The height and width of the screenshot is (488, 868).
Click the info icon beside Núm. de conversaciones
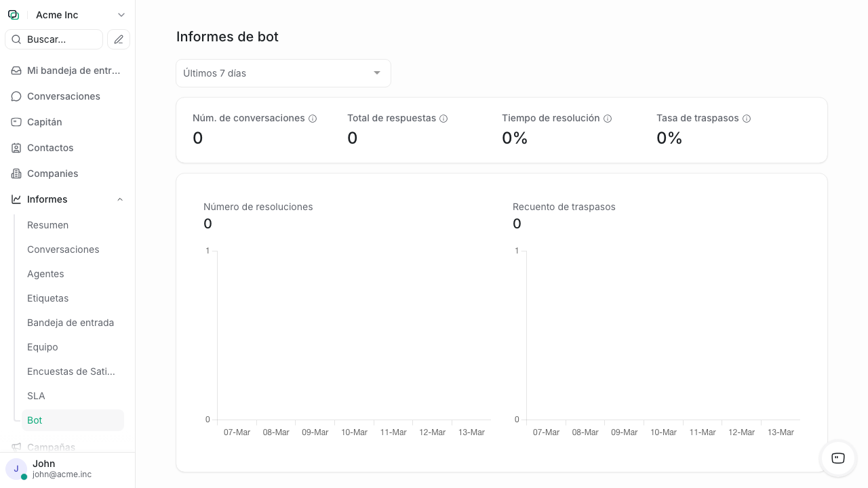[313, 118]
